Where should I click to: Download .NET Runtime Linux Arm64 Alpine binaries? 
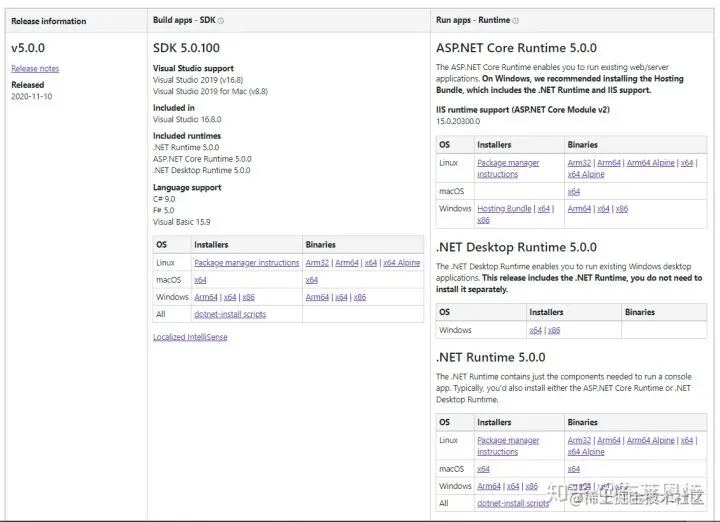[x=651, y=440]
